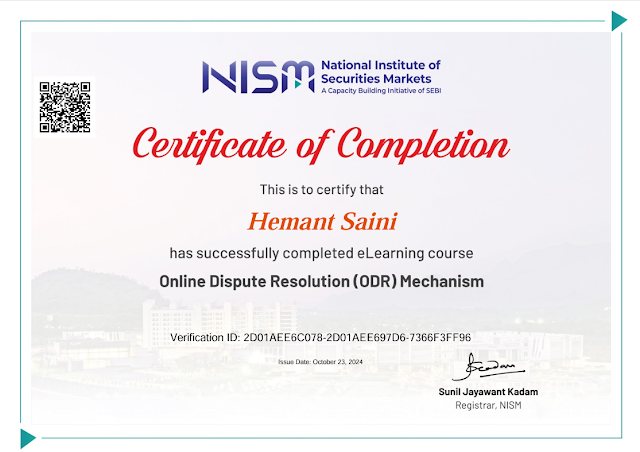Click the QR code on the certificate
Image resolution: width=640 pixels, height=452 pixels.
(65, 107)
